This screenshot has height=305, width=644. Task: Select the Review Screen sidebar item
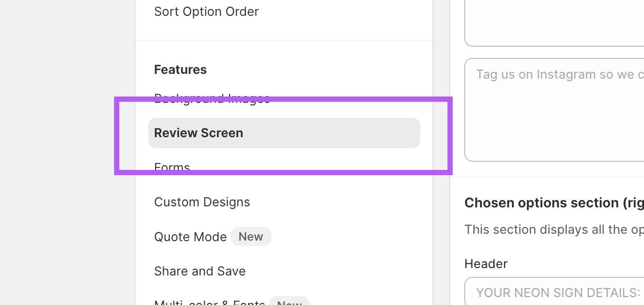point(284,133)
